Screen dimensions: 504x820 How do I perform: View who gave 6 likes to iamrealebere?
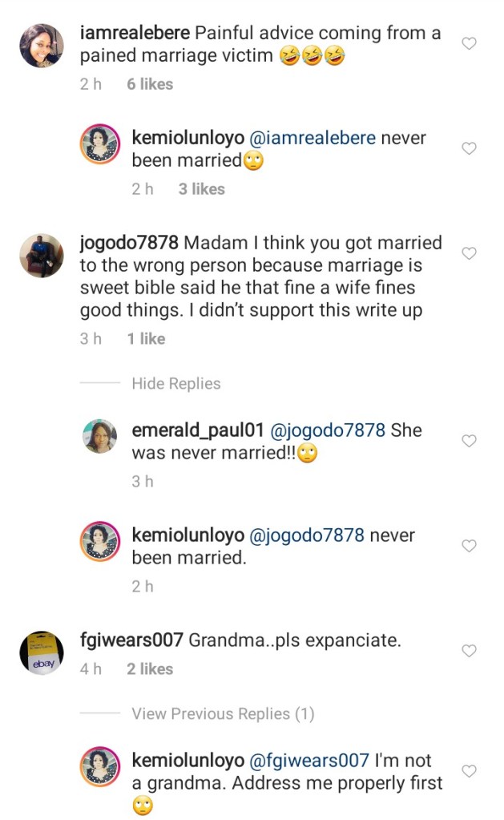150,84
